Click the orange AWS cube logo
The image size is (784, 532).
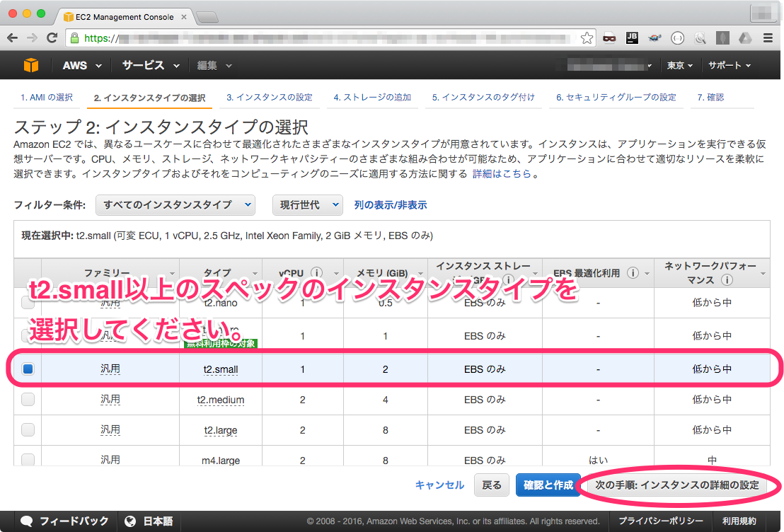31,65
